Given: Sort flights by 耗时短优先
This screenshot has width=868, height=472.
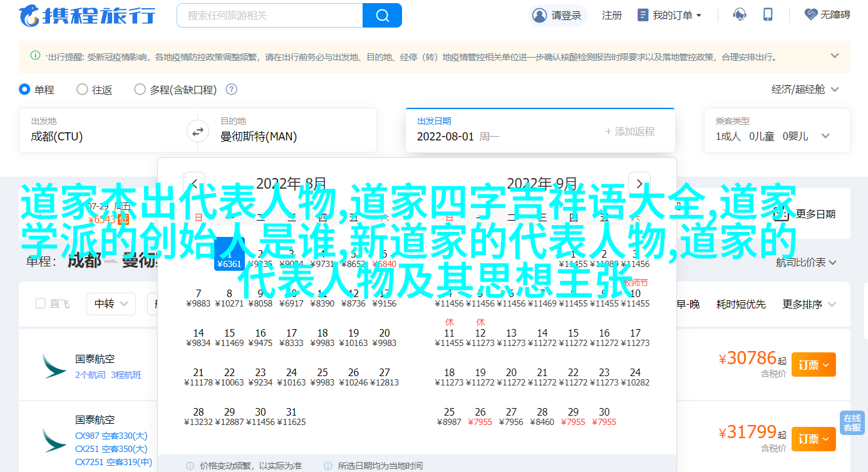Looking at the screenshot, I should (x=741, y=304).
